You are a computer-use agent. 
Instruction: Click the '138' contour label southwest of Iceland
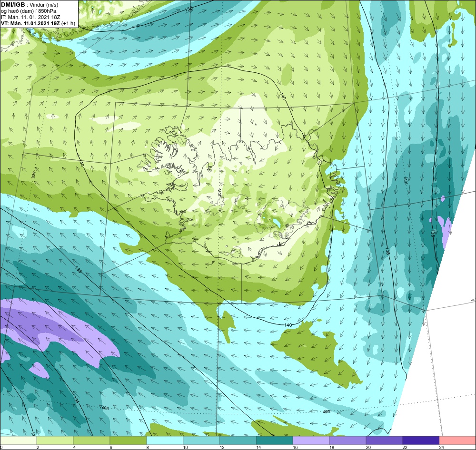tap(78, 269)
